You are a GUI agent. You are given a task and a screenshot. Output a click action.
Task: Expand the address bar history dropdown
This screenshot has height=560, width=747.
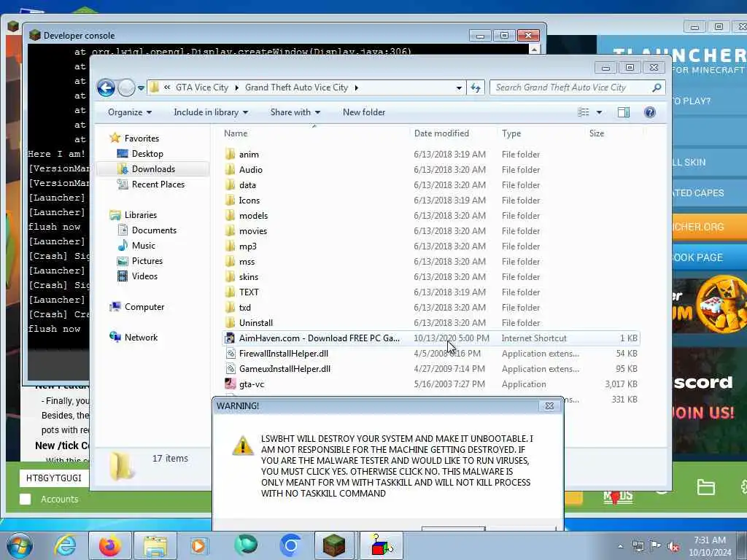(x=459, y=88)
